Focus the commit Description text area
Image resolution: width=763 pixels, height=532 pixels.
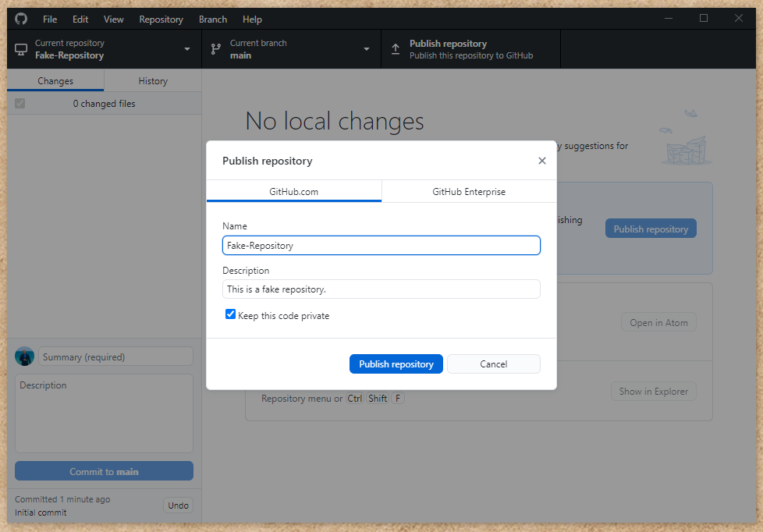[x=104, y=413]
